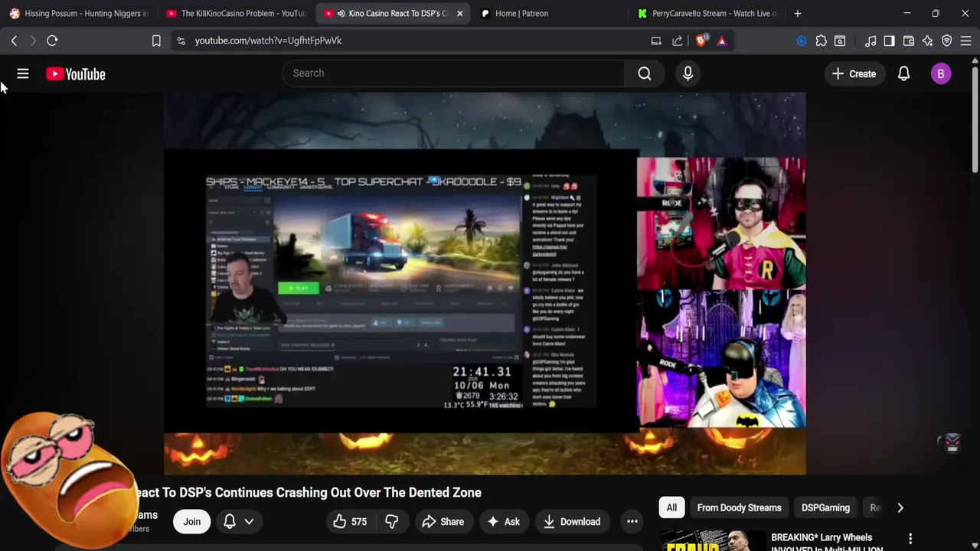The width and height of the screenshot is (980, 551).
Task: Select From Doody Streams filter chip
Action: click(739, 508)
